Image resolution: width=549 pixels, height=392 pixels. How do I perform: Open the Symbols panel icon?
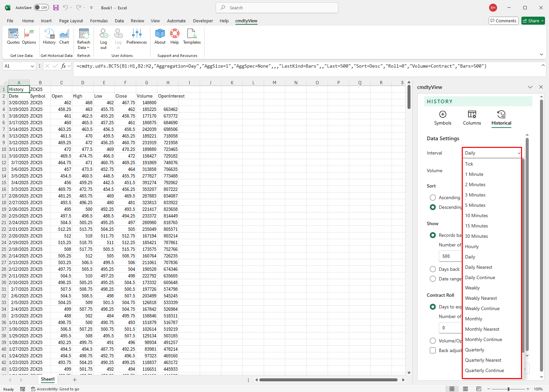point(442,118)
